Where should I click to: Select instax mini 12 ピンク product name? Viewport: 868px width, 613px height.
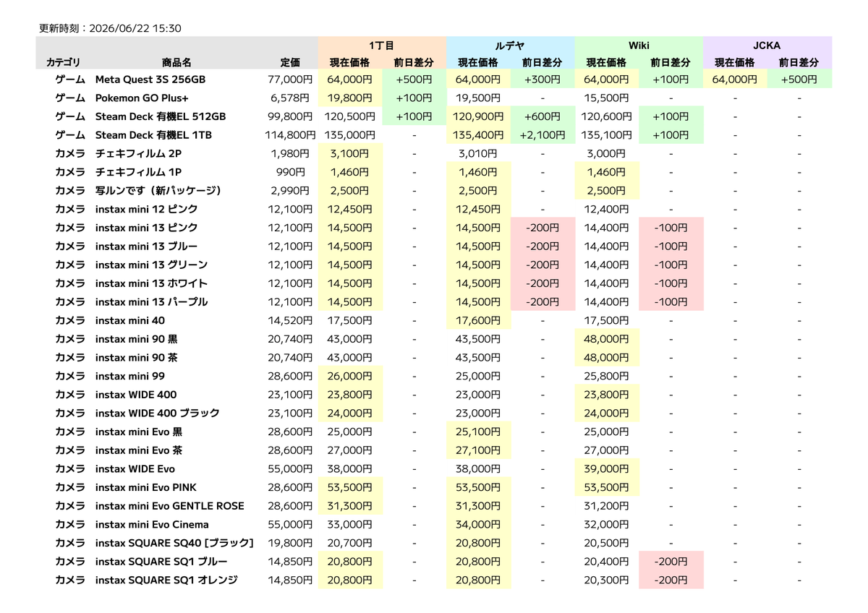pyautogui.click(x=146, y=209)
